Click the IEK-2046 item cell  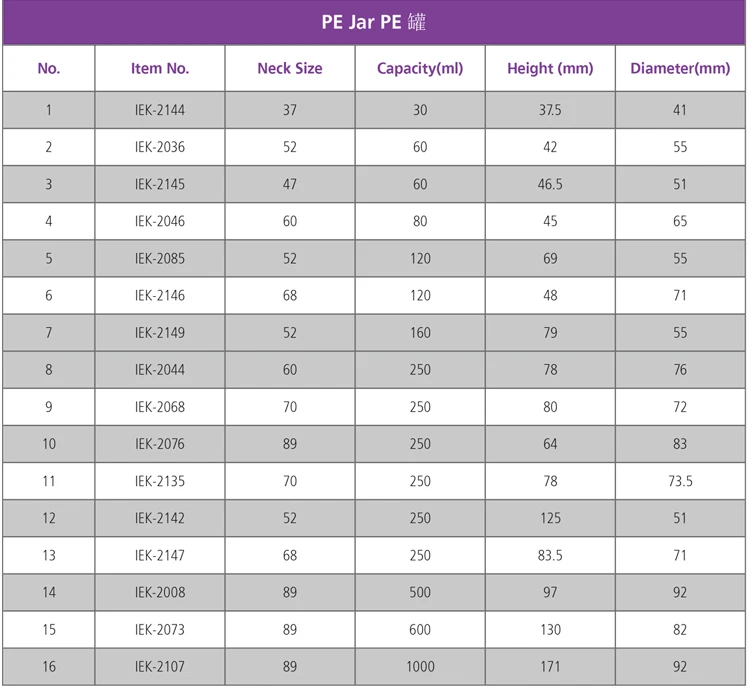pos(160,221)
